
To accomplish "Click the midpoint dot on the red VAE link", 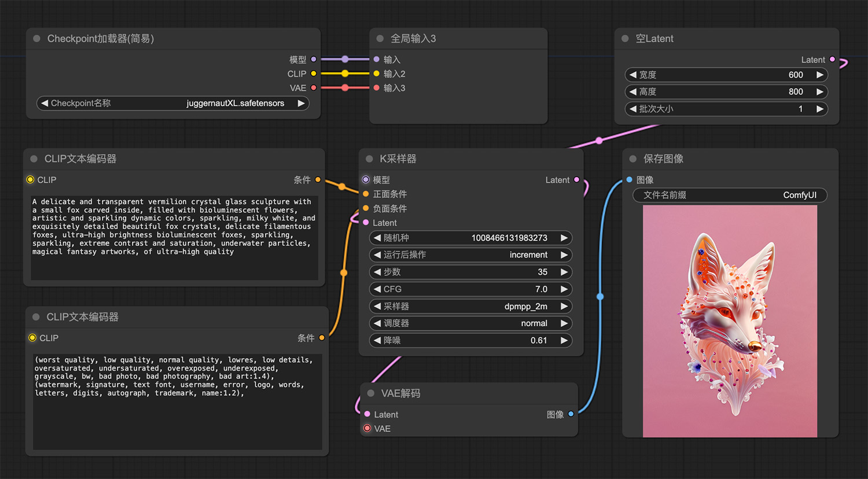I will 345,88.
